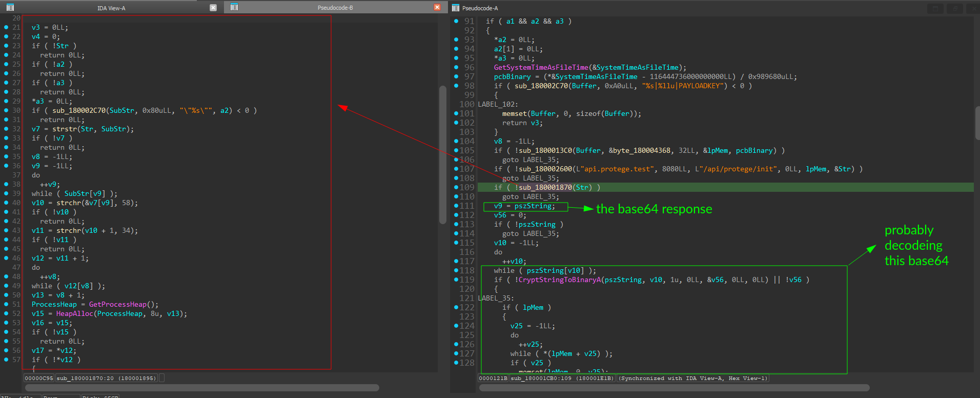
Task: Toggle breakpoint dot on Pseudocode-A line 119
Action: pyautogui.click(x=456, y=280)
